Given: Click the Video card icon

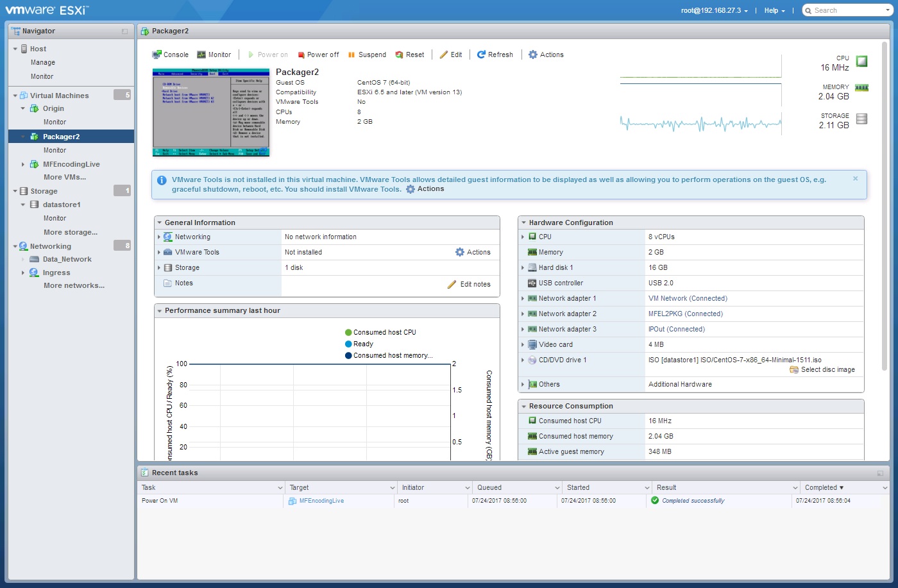Looking at the screenshot, I should [x=532, y=344].
